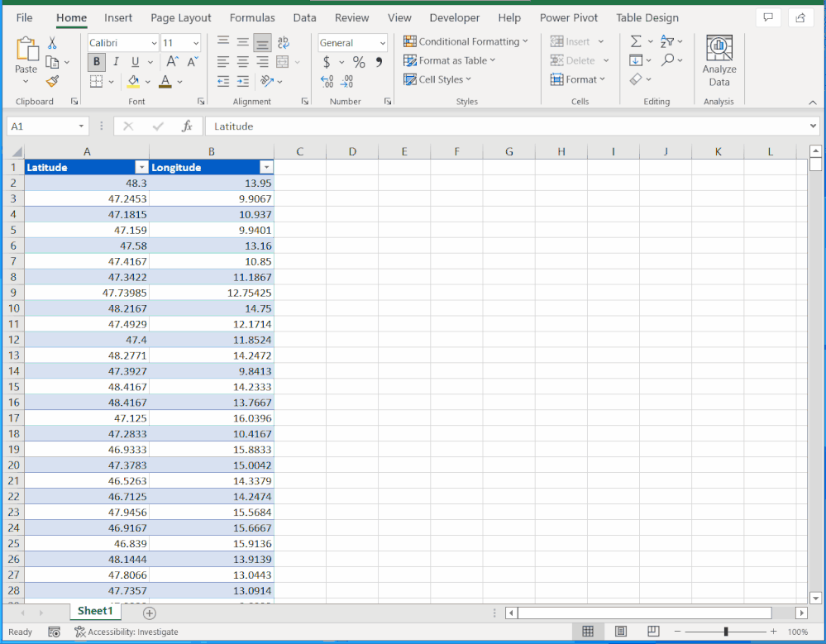Switch to the Page Layout tab
This screenshot has width=826, height=644.
point(181,18)
